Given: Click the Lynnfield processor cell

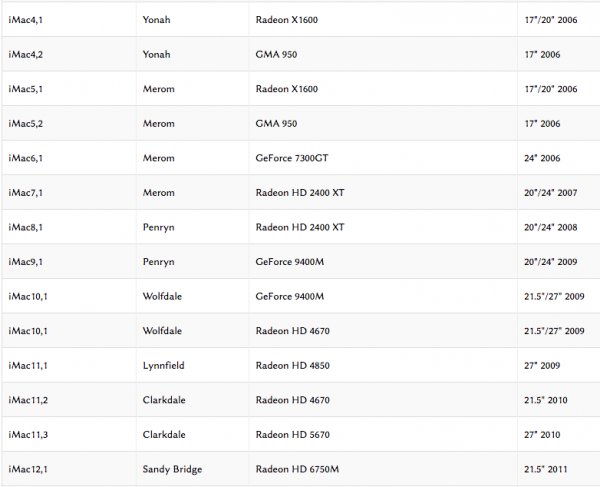Looking at the screenshot, I should [164, 366].
